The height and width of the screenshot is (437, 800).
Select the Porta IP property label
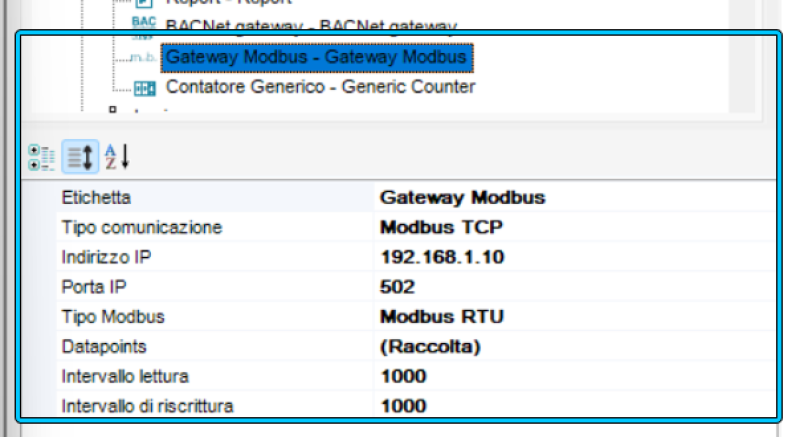[x=94, y=287]
